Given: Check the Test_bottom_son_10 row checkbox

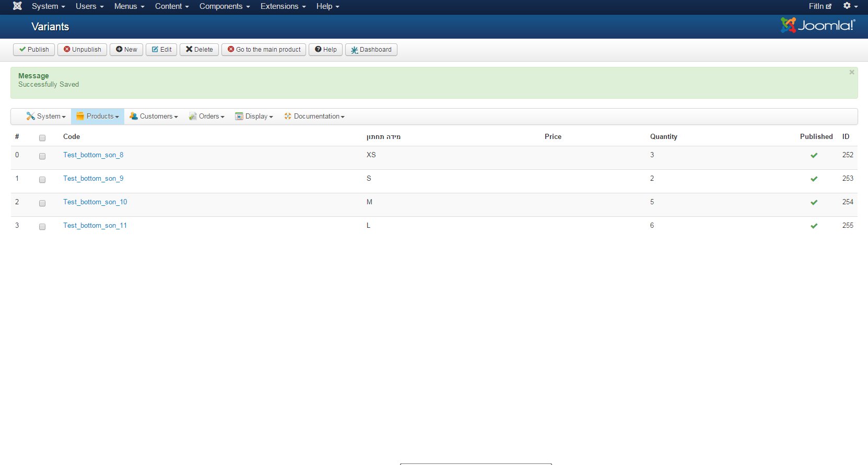Looking at the screenshot, I should pos(42,203).
